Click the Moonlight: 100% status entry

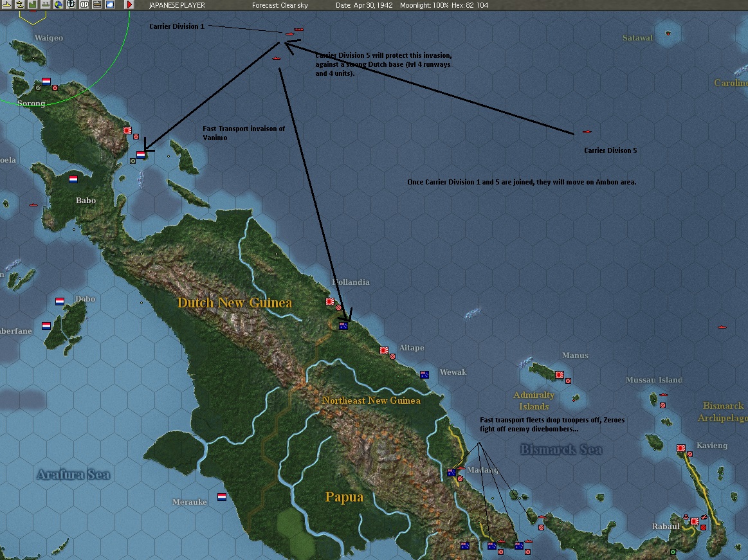point(424,5)
